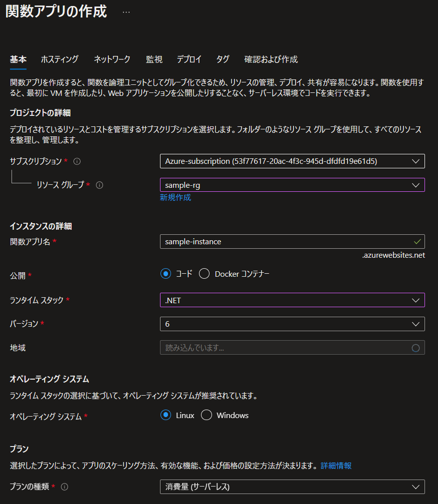Click the info icon beside リソース グループ
This screenshot has width=438, height=504.
click(x=99, y=185)
